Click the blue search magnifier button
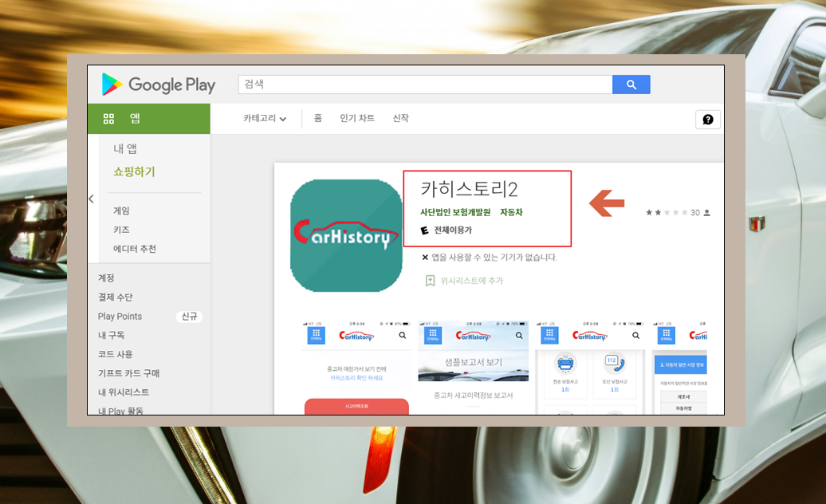The image size is (826, 504). point(631,85)
